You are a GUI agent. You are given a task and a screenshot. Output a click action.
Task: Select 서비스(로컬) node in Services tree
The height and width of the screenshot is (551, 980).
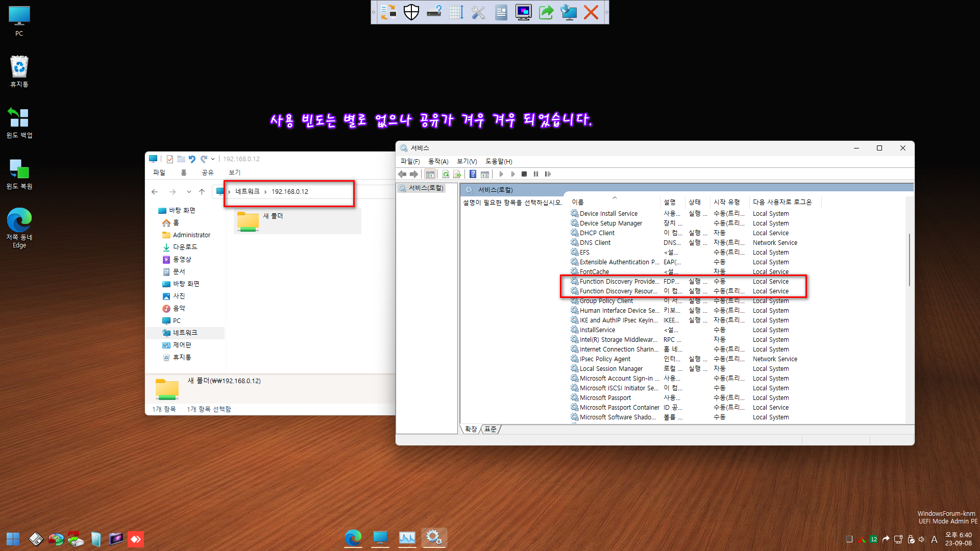(x=422, y=188)
